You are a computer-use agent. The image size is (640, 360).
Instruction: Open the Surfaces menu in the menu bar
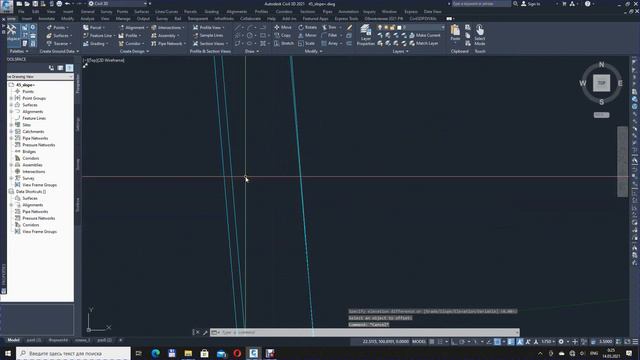tap(142, 11)
